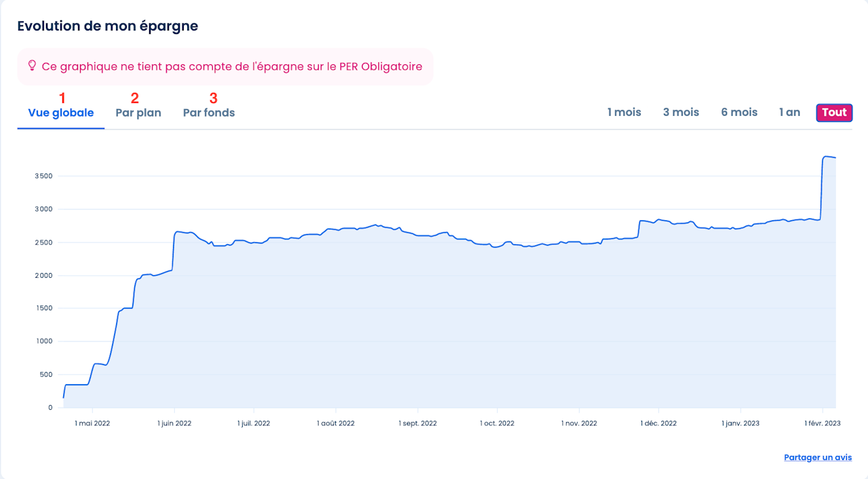
Task: Open the Partager un avis link
Action: click(x=818, y=457)
